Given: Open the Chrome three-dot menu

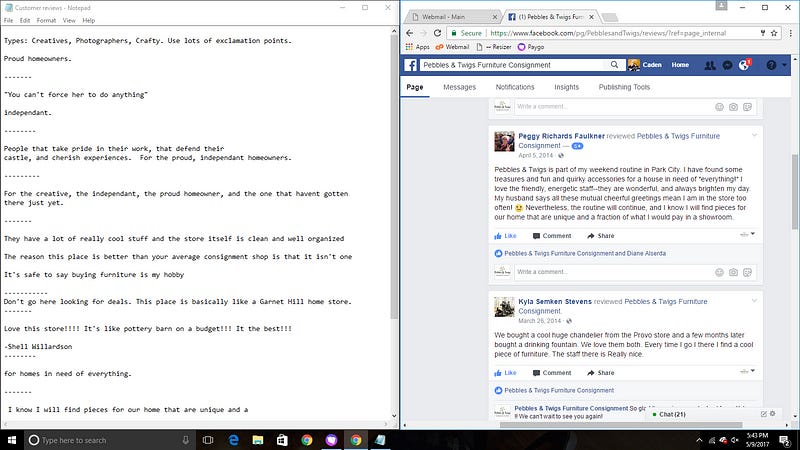Looking at the screenshot, I should (x=791, y=33).
